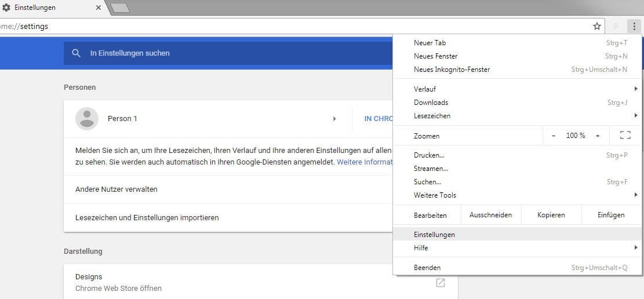Increase zoom with the plus button
Viewport: 644px width, 299px height.
coord(598,136)
